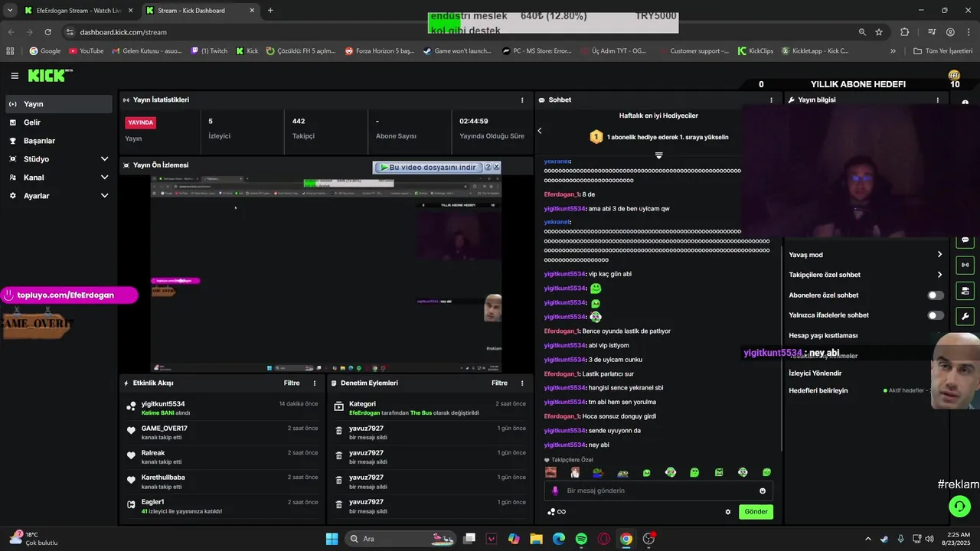Click the purple microphone icon in chat
The image size is (980, 551).
[x=555, y=491]
